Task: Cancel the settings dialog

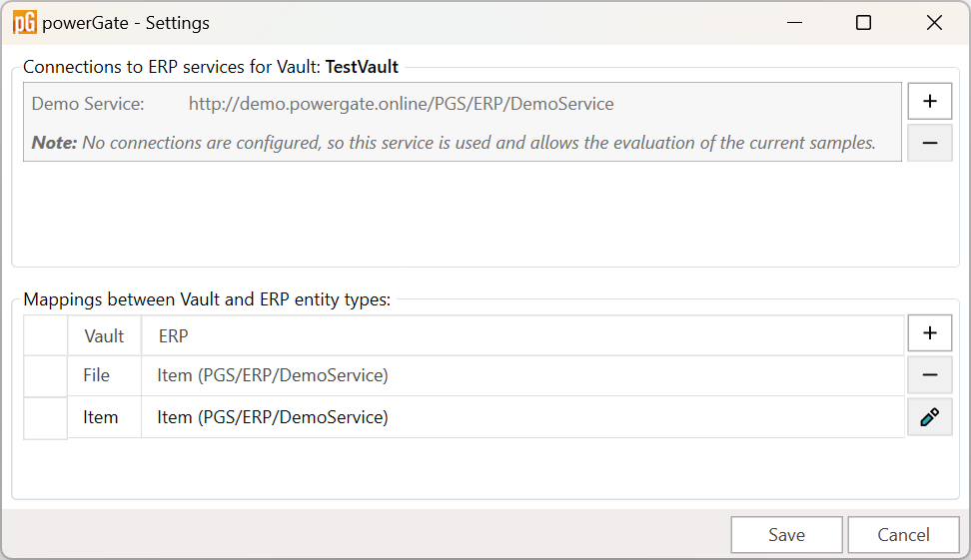Action: coord(903,535)
